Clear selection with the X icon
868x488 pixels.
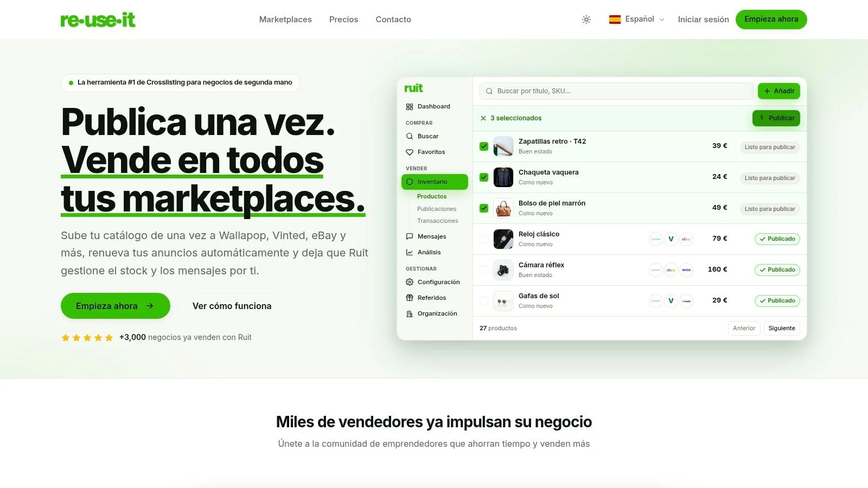coord(483,118)
